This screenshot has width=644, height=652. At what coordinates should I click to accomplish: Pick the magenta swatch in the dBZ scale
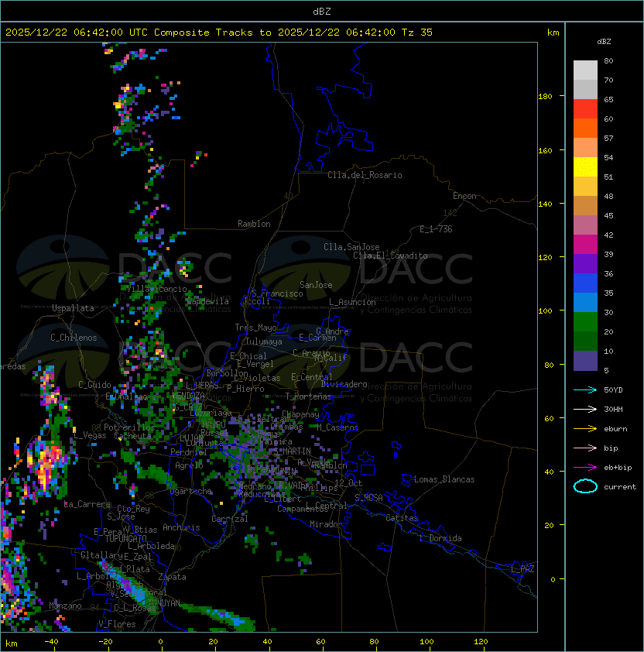pos(585,245)
